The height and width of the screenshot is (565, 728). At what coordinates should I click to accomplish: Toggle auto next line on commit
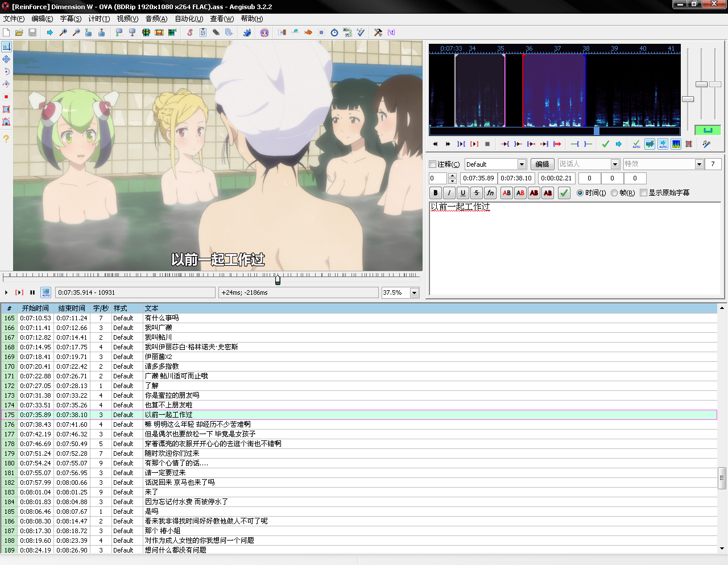pos(650,144)
